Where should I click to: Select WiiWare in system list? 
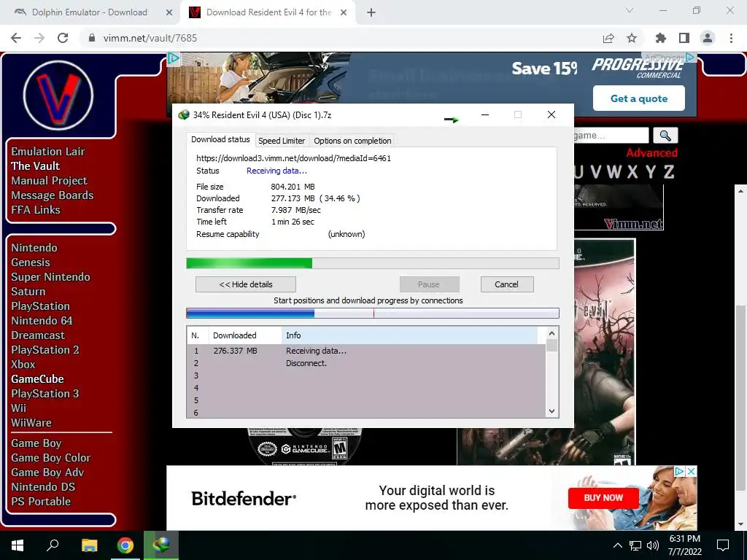tap(31, 423)
